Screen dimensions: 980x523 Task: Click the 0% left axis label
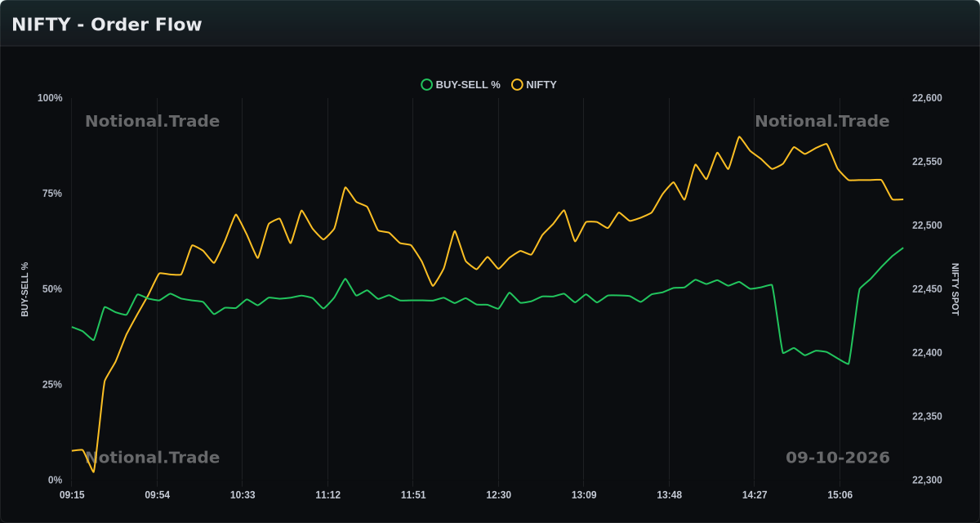pos(55,481)
